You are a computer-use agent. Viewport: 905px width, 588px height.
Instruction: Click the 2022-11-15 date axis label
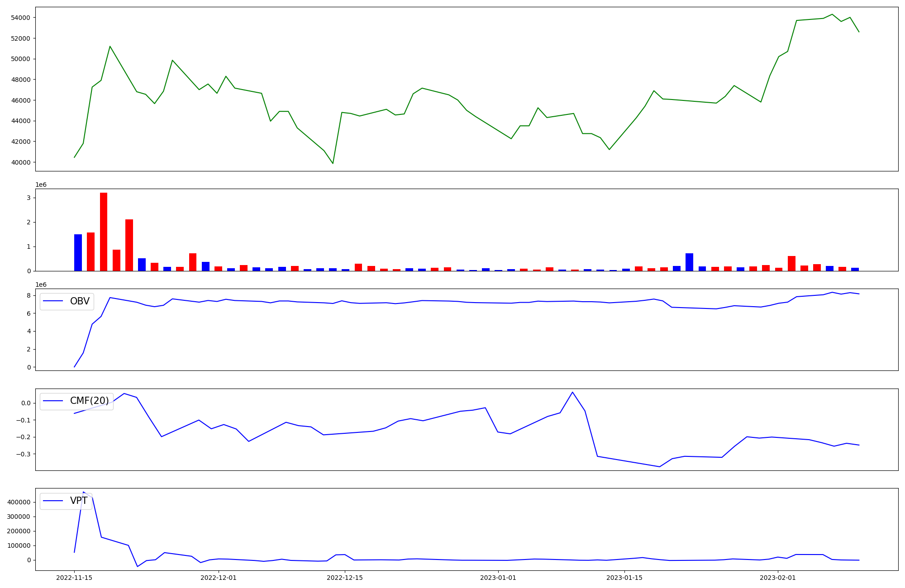pos(74,578)
